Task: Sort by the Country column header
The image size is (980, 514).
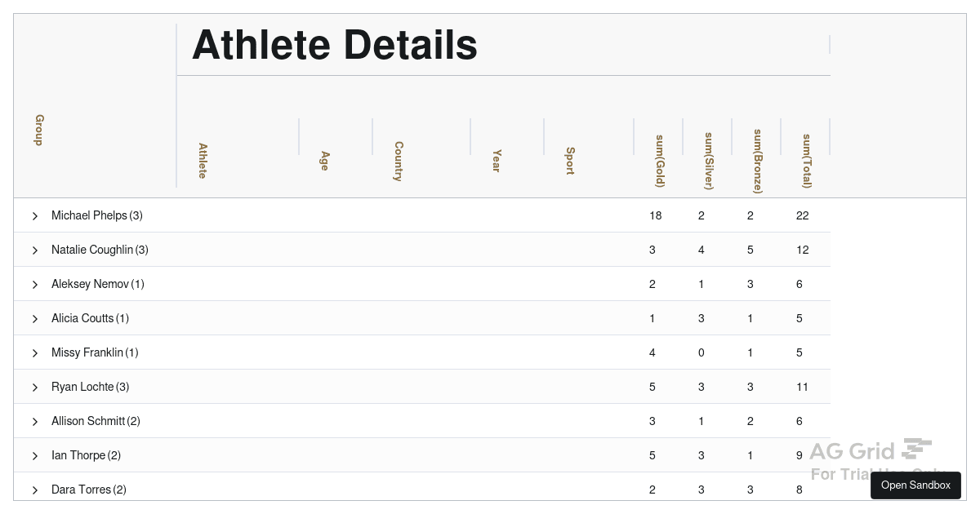Action: (399, 161)
